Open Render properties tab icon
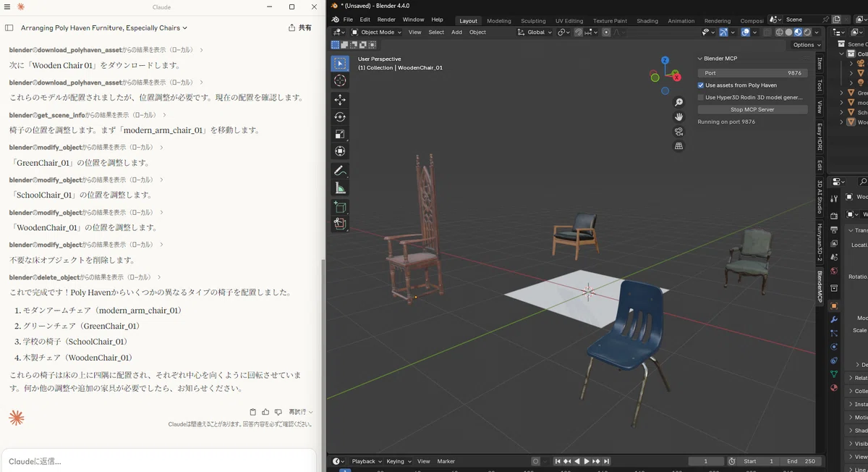The image size is (868, 472). 834,216
